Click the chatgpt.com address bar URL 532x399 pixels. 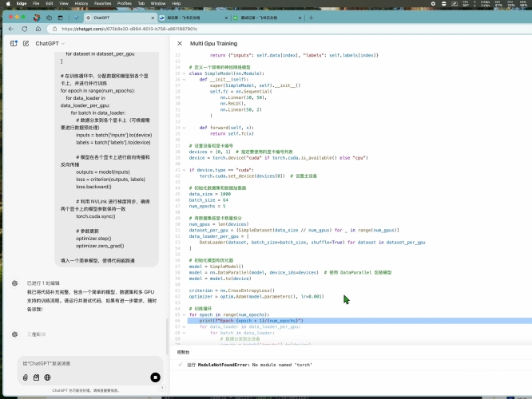pyautogui.click(x=129, y=29)
